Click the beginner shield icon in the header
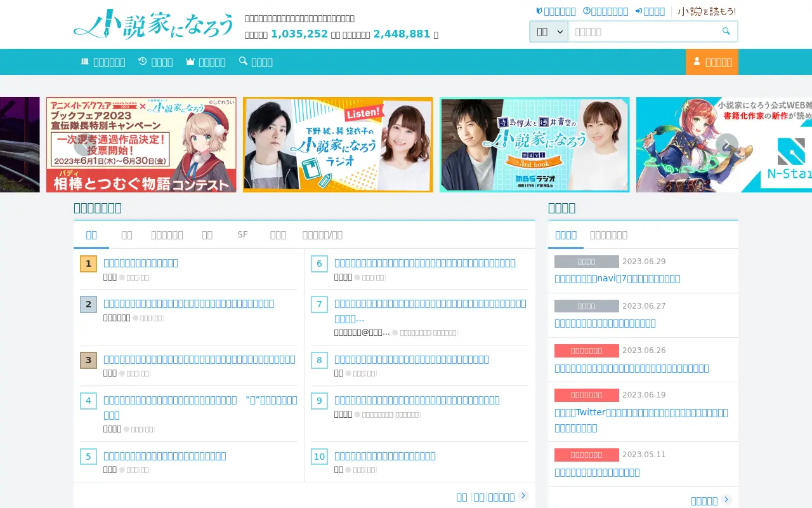Viewport: 812px width, 508px height. (x=539, y=11)
